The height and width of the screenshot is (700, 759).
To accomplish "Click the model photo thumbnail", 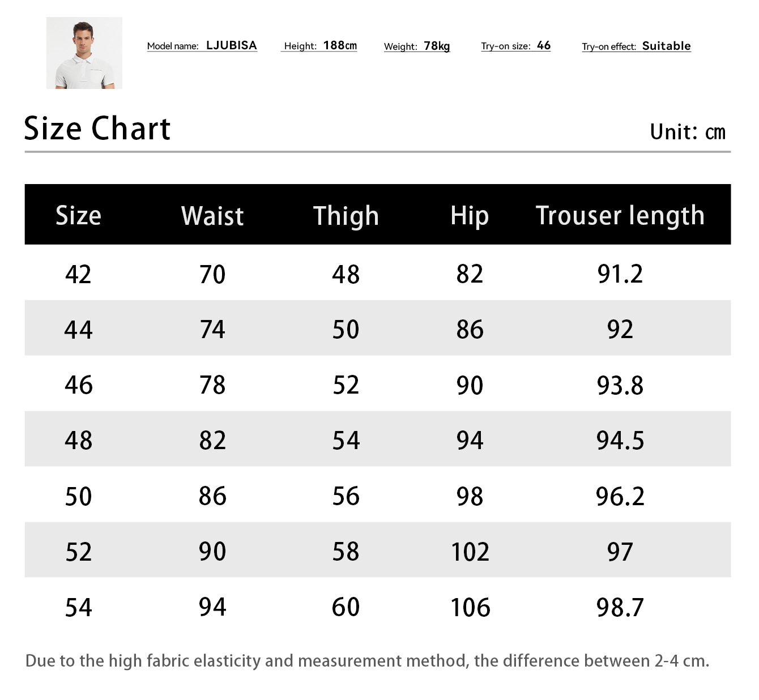I will coord(84,53).
